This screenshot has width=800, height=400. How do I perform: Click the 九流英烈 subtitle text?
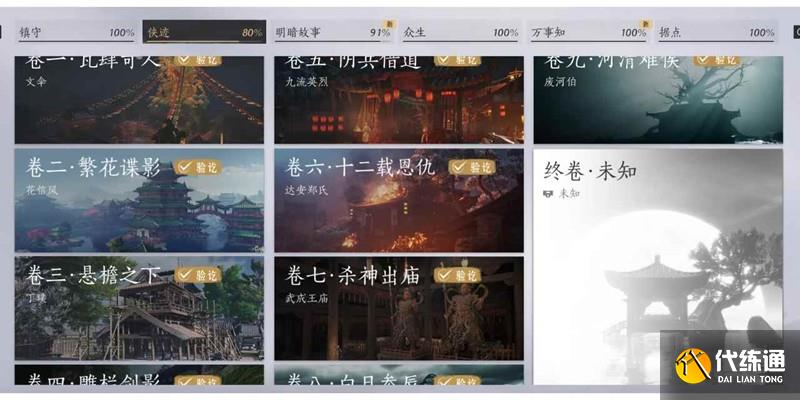(x=307, y=82)
